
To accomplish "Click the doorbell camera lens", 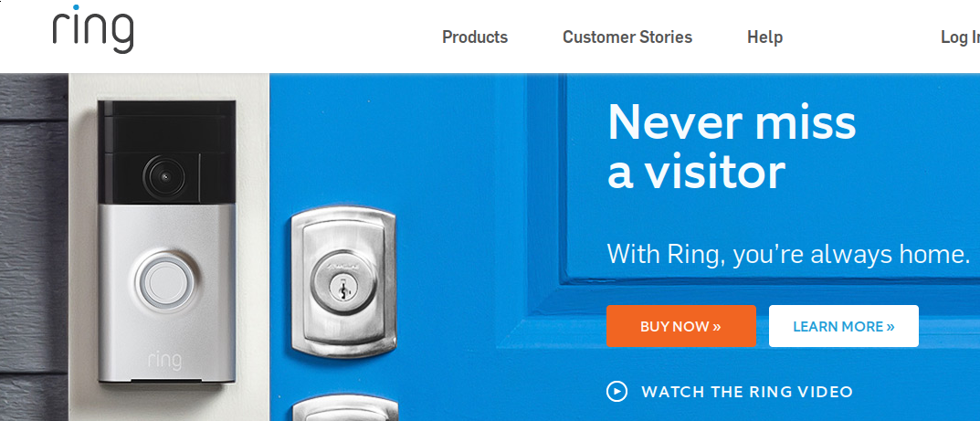I will click(x=165, y=177).
